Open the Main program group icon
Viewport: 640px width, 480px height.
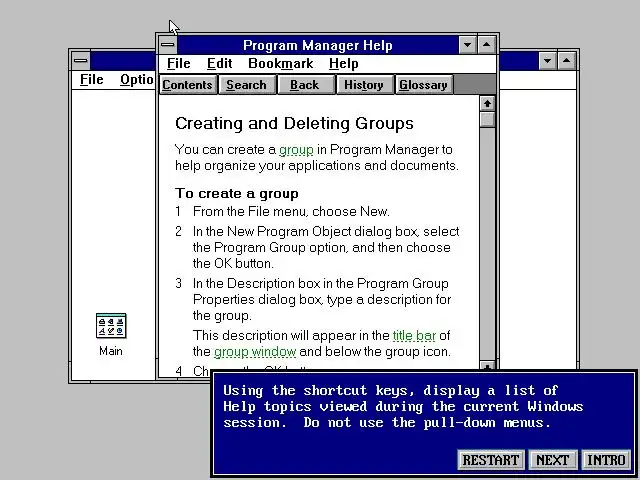point(111,326)
